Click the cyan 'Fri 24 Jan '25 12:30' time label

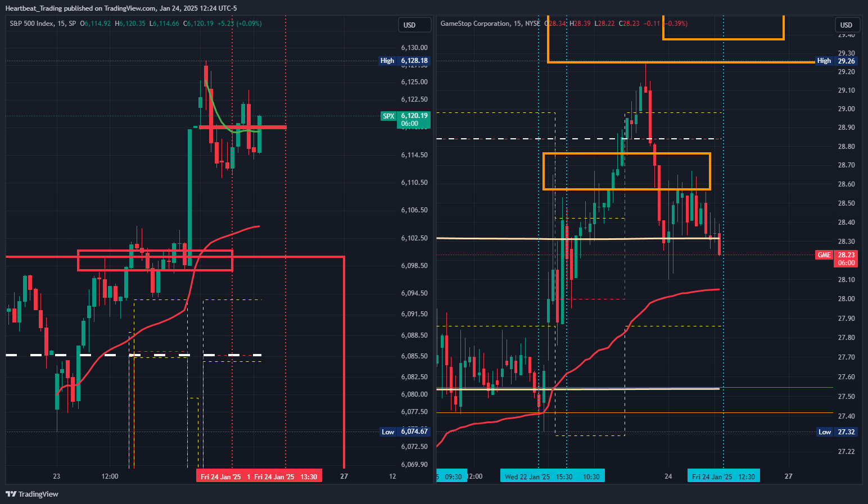tap(724, 476)
